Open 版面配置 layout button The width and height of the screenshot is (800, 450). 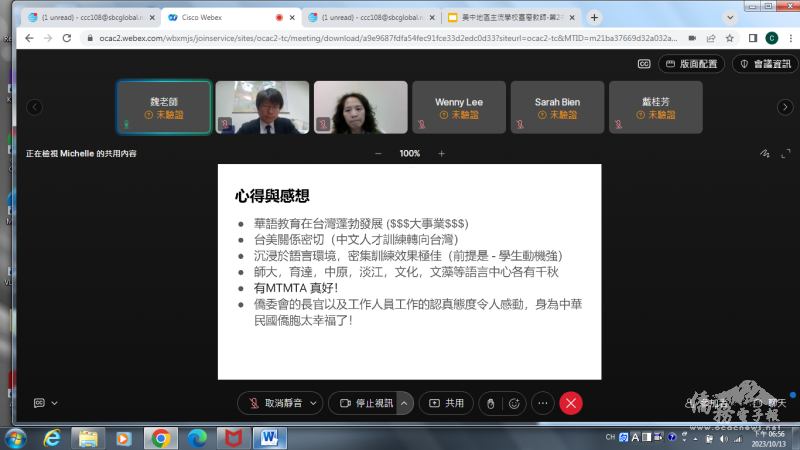pos(691,64)
